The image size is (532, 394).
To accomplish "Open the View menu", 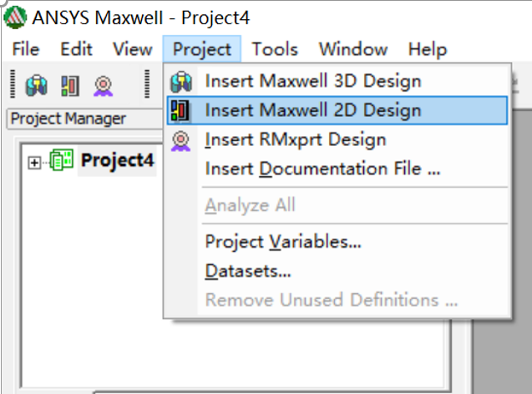I will (131, 49).
